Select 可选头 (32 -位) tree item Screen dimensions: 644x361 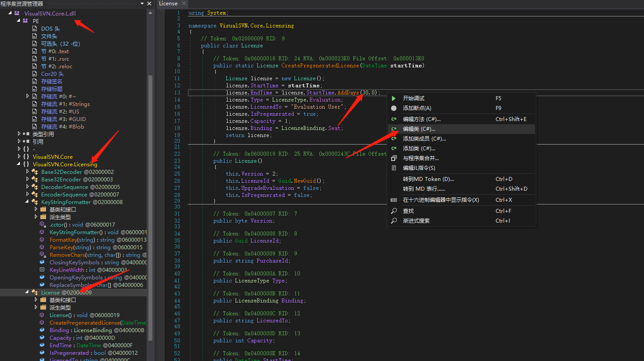point(61,44)
